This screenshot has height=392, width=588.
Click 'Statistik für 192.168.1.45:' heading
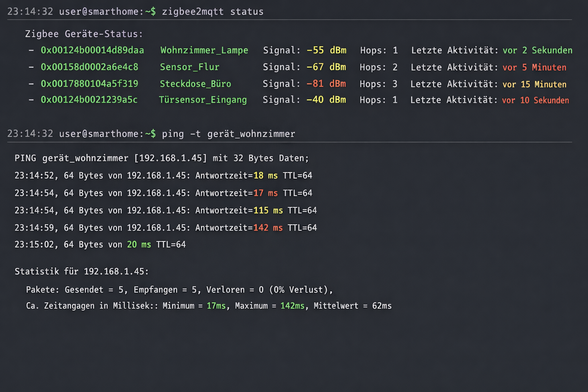82,271
